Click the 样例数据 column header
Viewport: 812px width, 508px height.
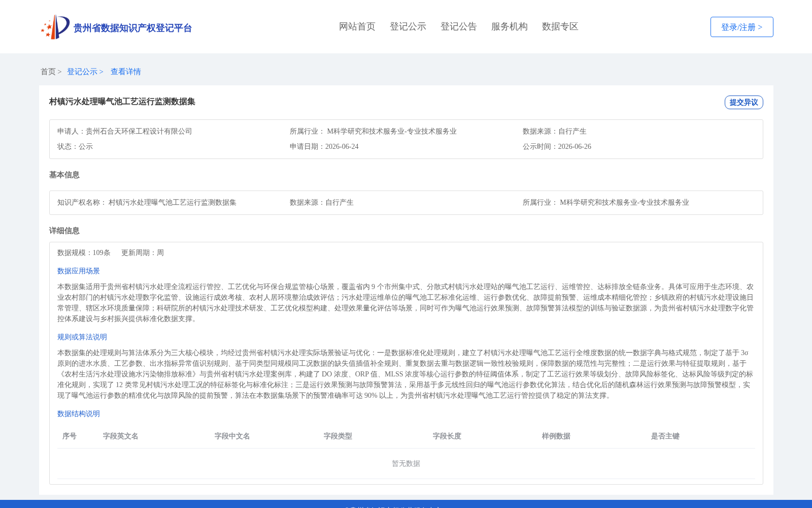click(x=556, y=436)
